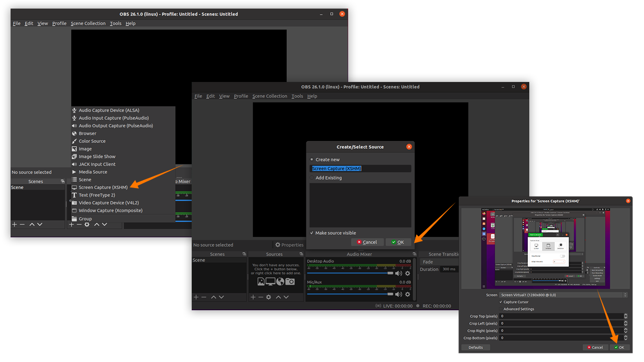This screenshot has height=362, width=644.
Task: Click Crop Top pixels input field
Action: 561,316
